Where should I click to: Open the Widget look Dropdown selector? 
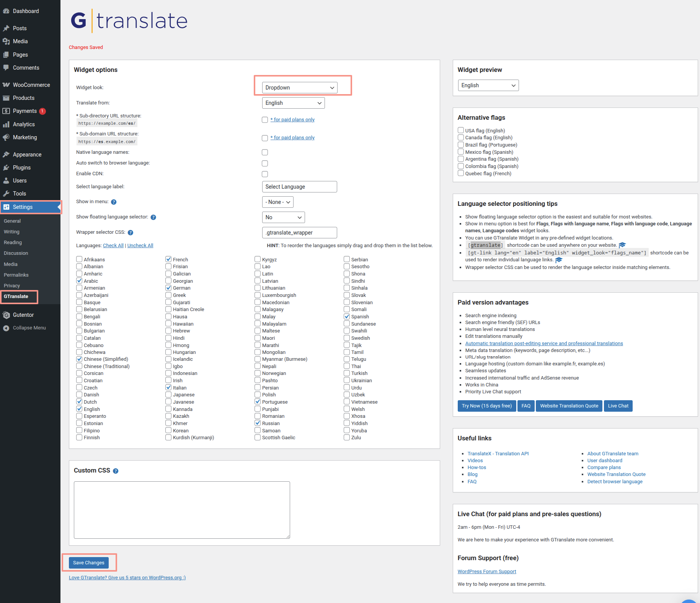point(300,88)
